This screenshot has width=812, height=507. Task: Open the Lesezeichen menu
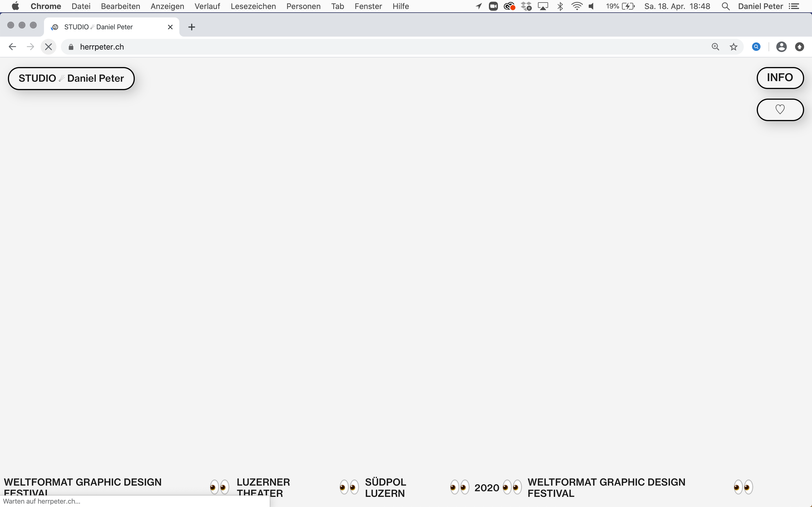coord(253,6)
